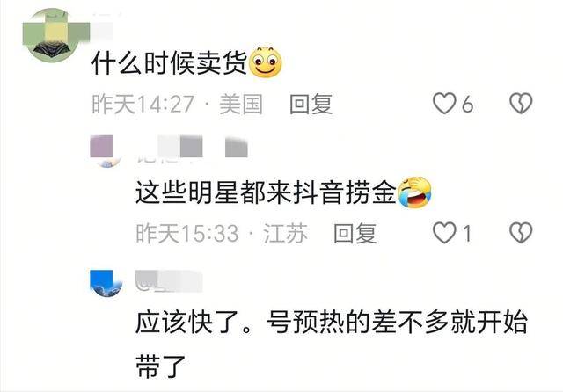The width and height of the screenshot is (563, 392).
Task: Tap the timestamp '昨天14:27'
Action: tap(143, 104)
